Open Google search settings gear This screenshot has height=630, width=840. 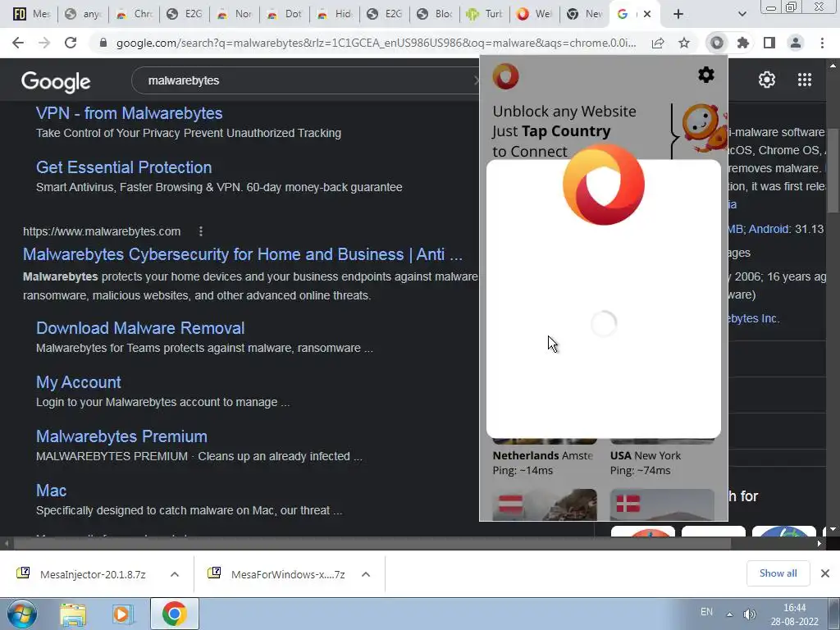point(767,80)
